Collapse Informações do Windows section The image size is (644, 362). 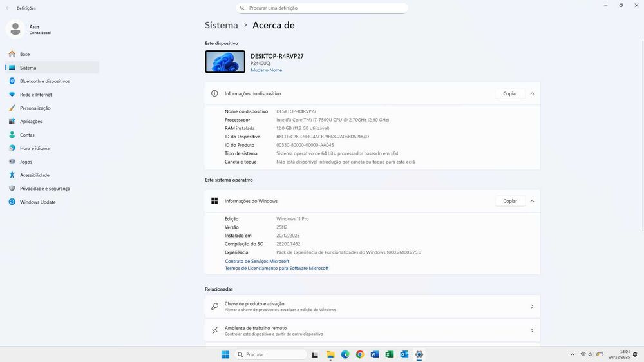532,201
